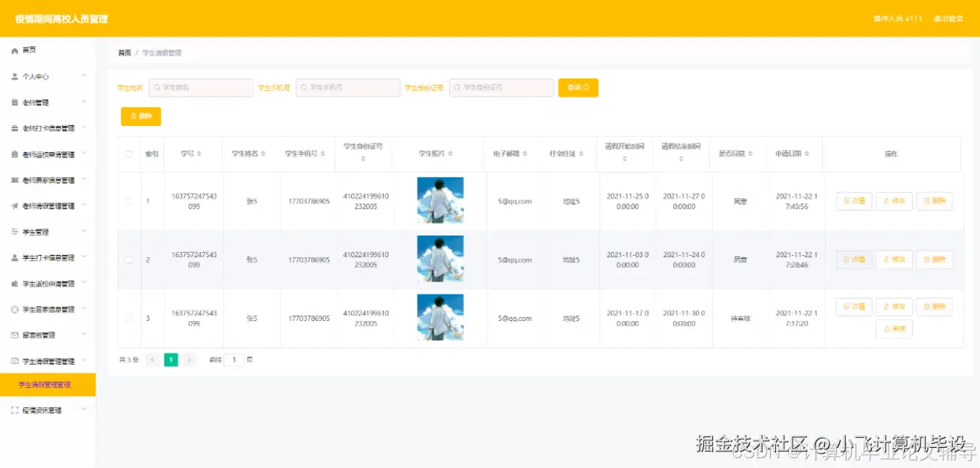This screenshot has width=980, height=468.
Task: Click the 2021-11-22 17:28:46 application date cell
Action: tap(796, 259)
